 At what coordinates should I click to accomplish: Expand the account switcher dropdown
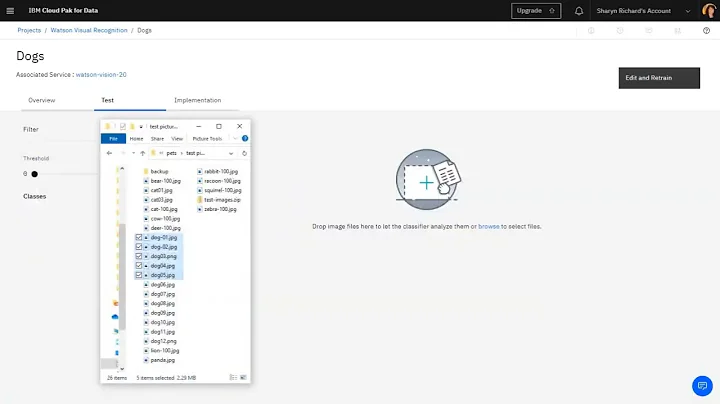pos(688,11)
